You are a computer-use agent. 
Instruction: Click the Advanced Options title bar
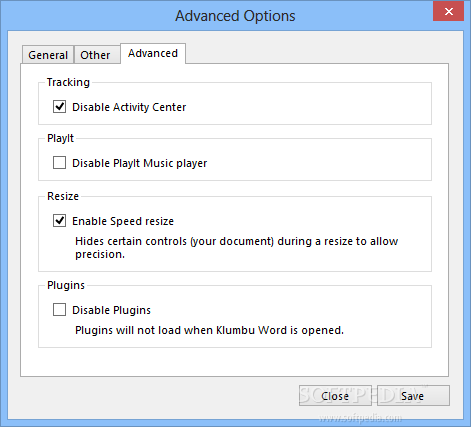pos(235,16)
